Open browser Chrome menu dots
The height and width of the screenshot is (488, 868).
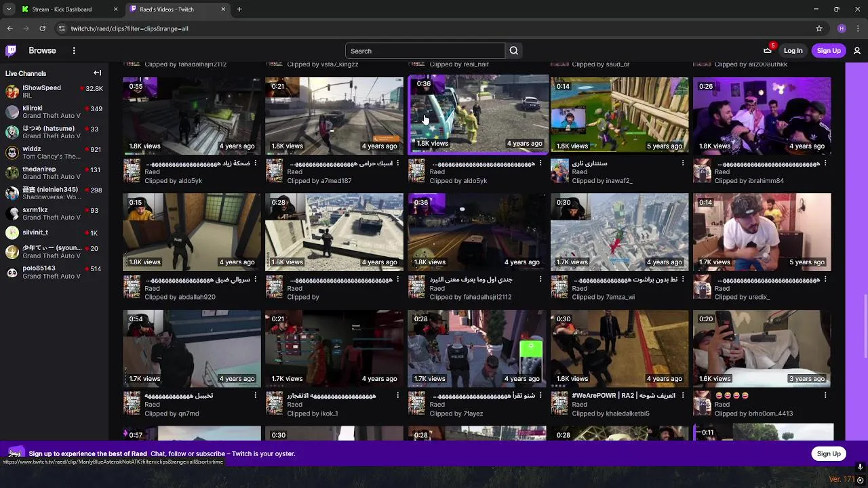click(x=858, y=28)
